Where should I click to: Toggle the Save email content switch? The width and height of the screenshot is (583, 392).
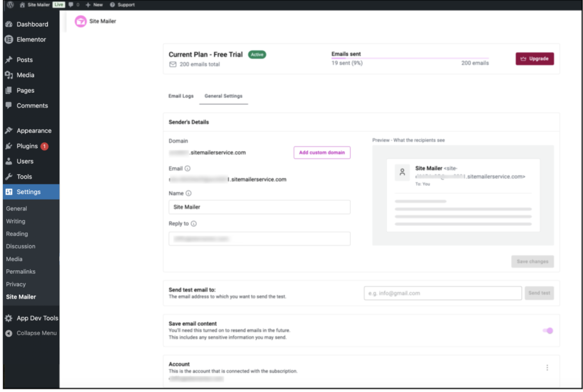click(548, 331)
